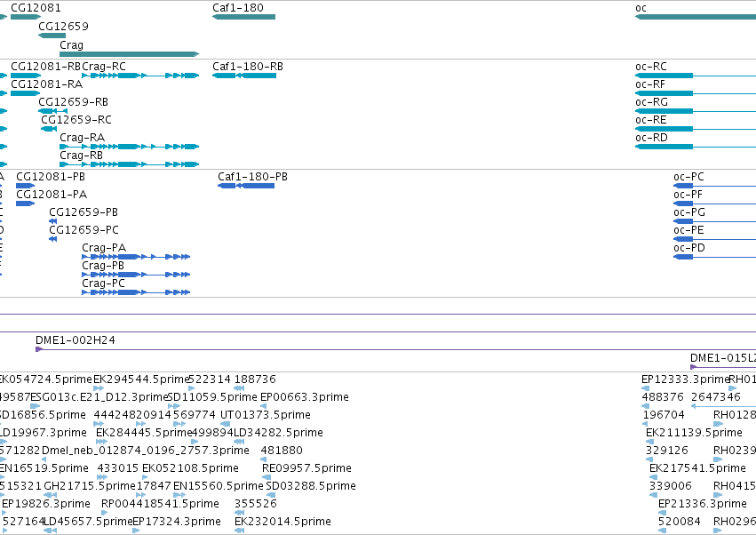
Task: Click the oc-PE protein feature
Action: point(714,239)
